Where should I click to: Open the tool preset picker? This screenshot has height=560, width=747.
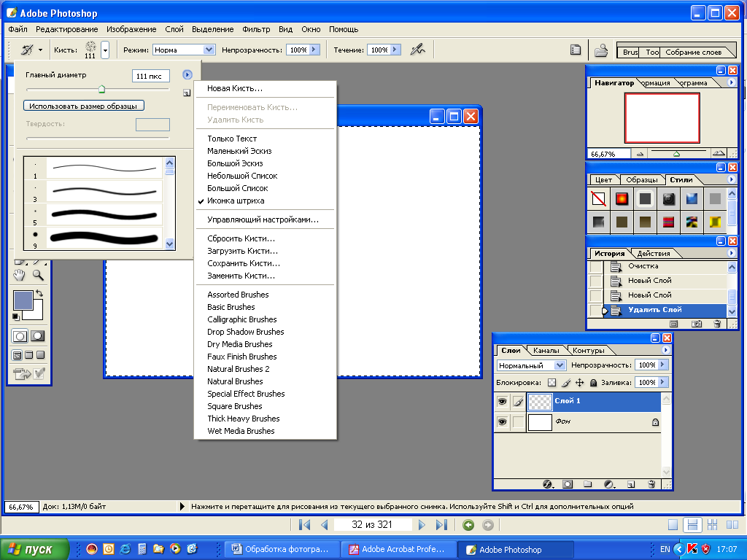tap(31, 50)
